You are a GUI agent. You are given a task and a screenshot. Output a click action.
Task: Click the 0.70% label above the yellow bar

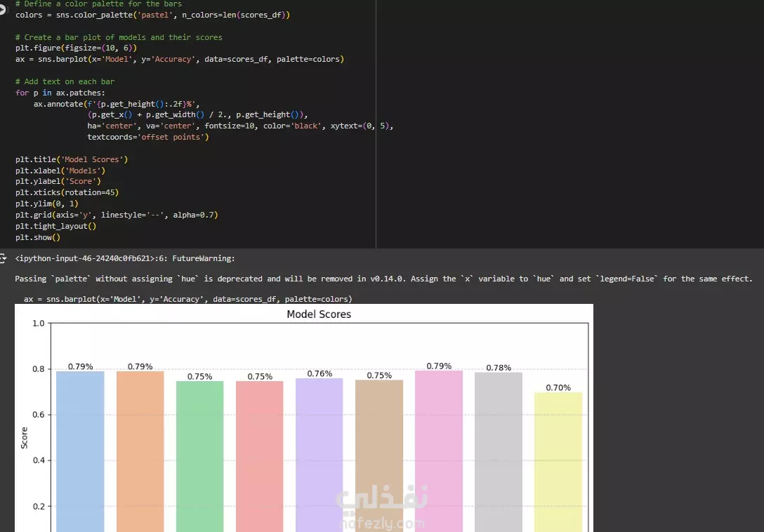coord(558,388)
